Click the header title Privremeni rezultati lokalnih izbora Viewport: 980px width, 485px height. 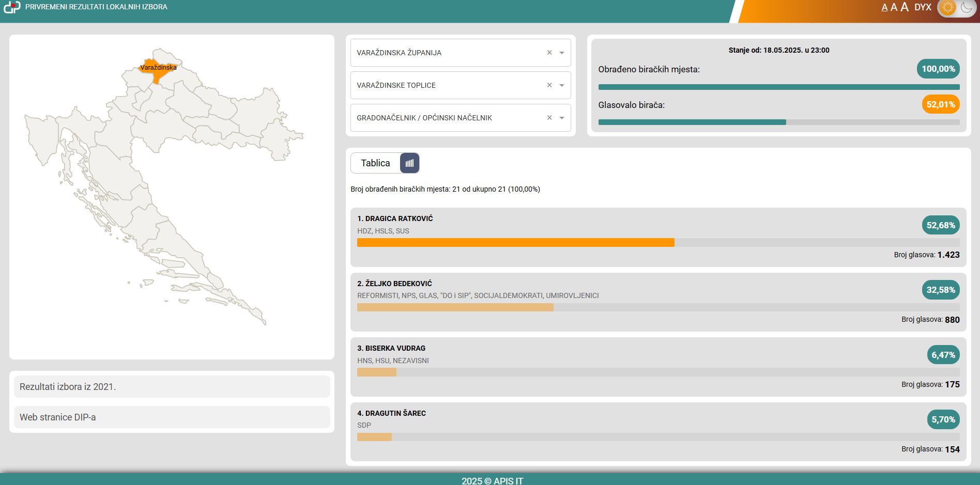[96, 7]
